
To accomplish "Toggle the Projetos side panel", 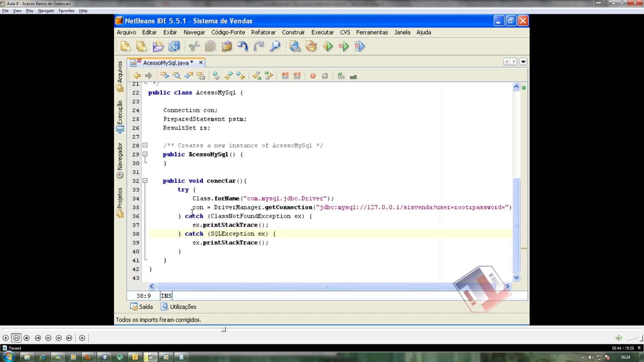I will 120,202.
